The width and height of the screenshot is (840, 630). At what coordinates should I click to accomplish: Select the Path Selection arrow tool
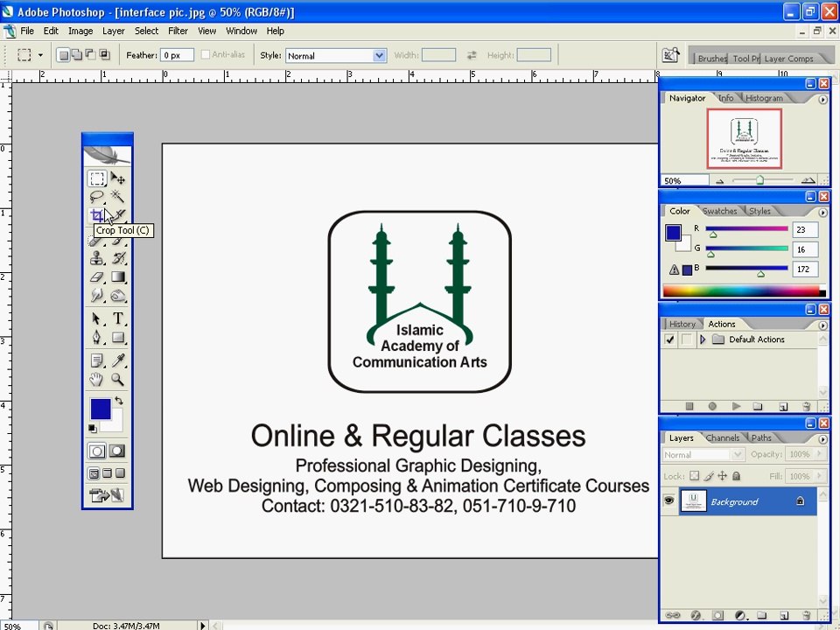coord(97,318)
